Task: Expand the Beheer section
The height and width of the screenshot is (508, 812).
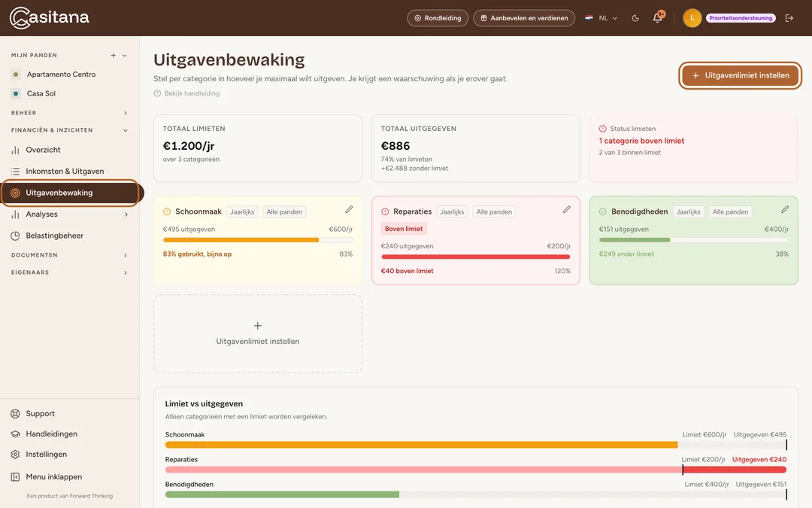Action: pyautogui.click(x=69, y=113)
